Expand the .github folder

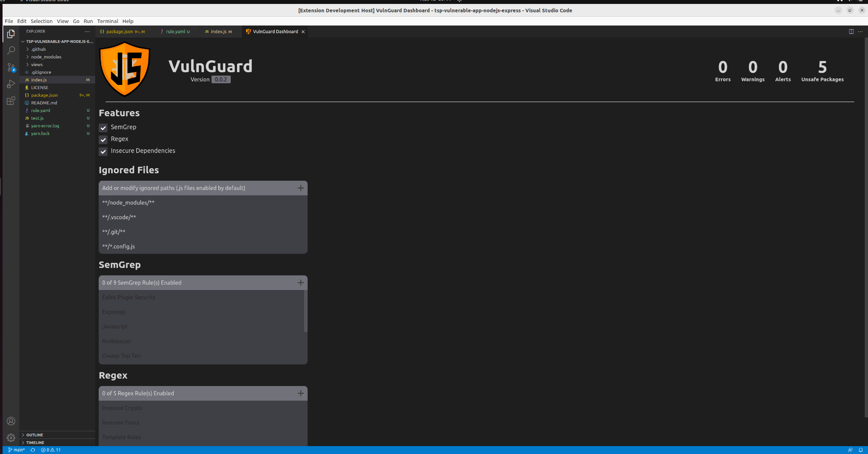pos(38,49)
